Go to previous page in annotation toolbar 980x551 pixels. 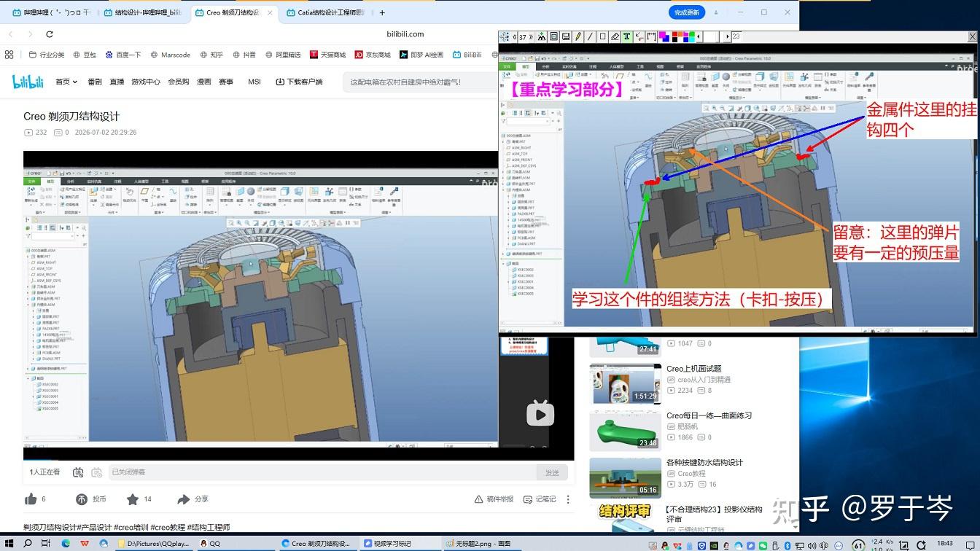click(x=515, y=36)
